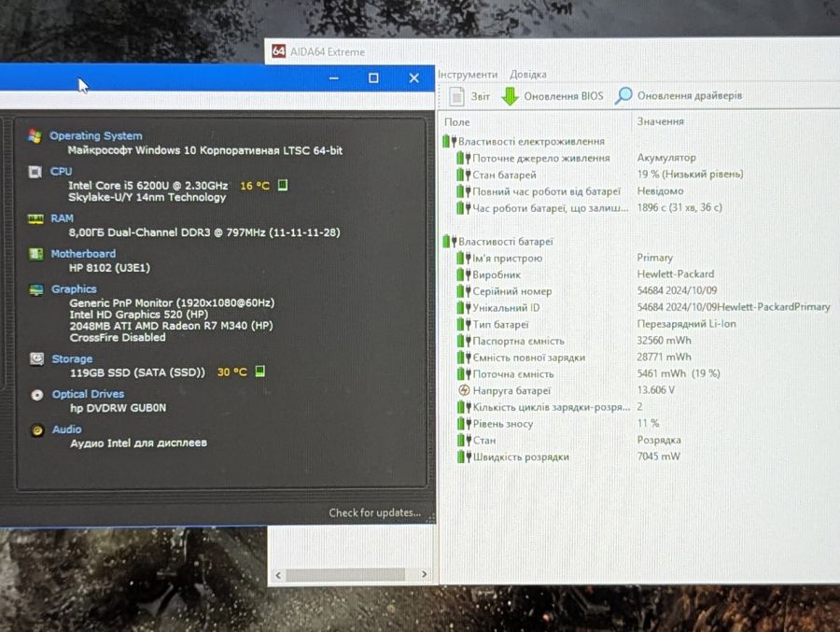Click the RAM memory module icon
The width and height of the screenshot is (840, 632).
tap(35, 218)
